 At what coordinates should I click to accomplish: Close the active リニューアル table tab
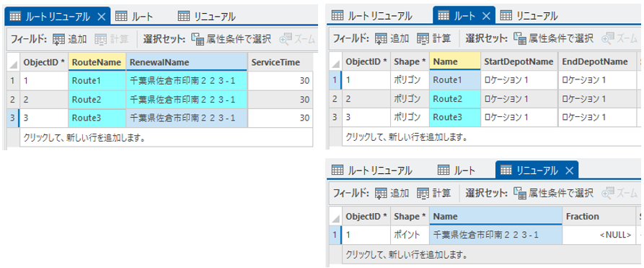pyautogui.click(x=569, y=170)
